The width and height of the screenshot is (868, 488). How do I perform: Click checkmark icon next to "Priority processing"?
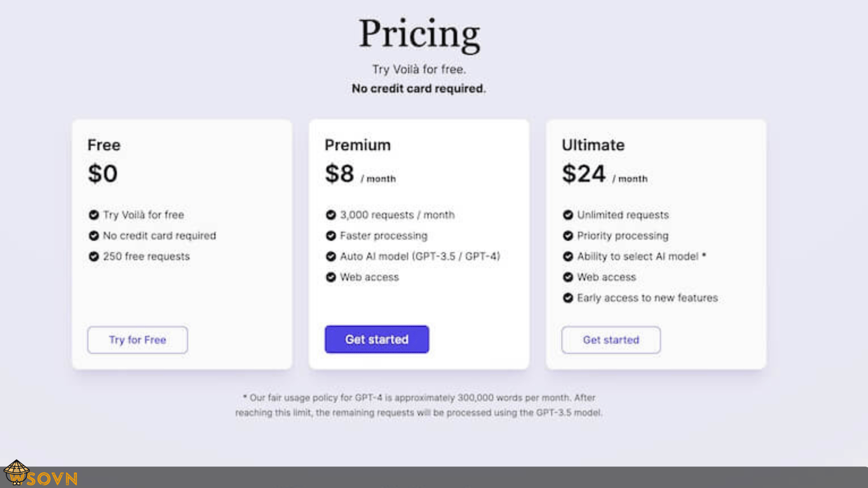coord(568,236)
